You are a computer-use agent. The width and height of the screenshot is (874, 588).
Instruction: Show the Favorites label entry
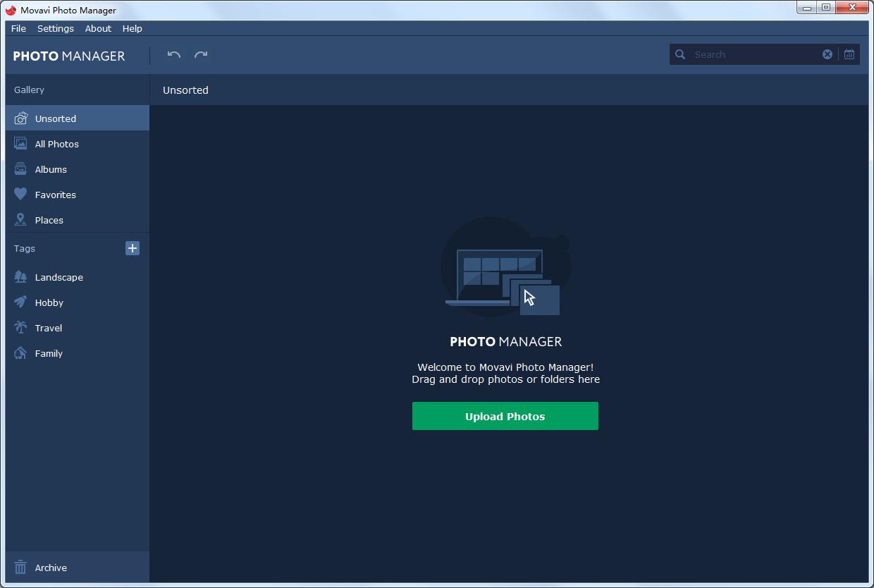56,195
